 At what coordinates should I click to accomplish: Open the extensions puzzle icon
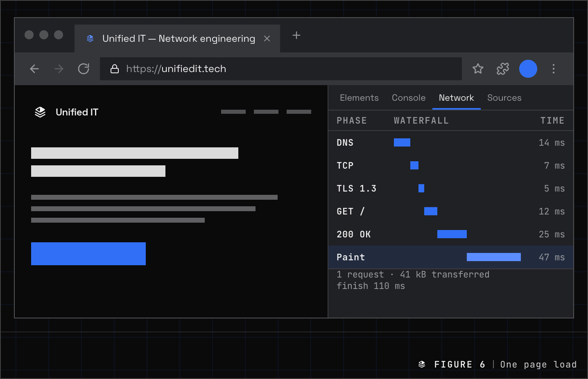pos(503,69)
